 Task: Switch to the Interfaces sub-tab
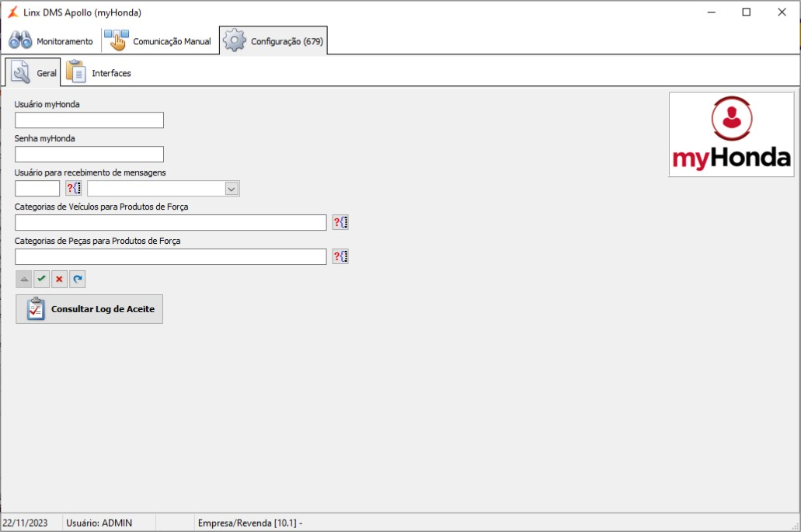(x=99, y=72)
